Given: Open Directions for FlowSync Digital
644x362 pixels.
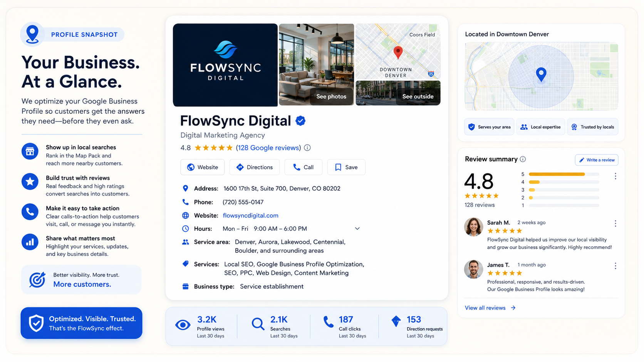Looking at the screenshot, I should (x=254, y=167).
